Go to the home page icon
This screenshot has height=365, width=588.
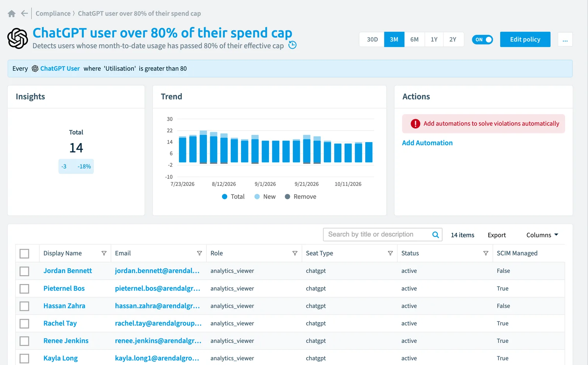pos(12,14)
